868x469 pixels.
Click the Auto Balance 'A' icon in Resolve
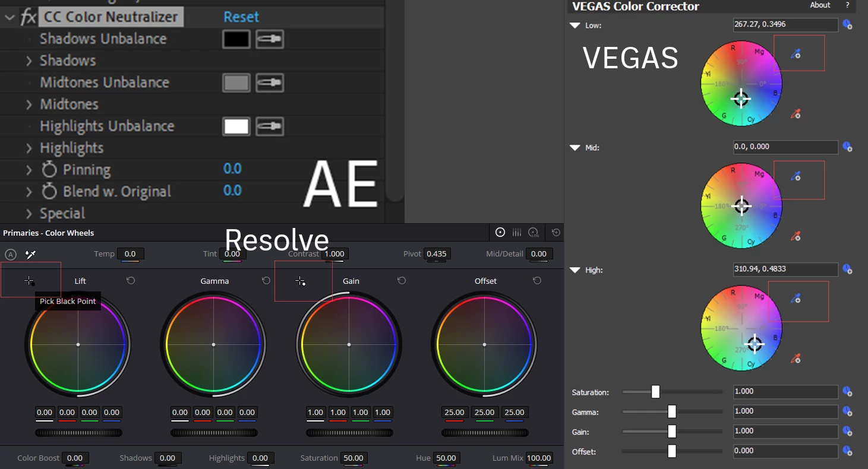(11, 254)
